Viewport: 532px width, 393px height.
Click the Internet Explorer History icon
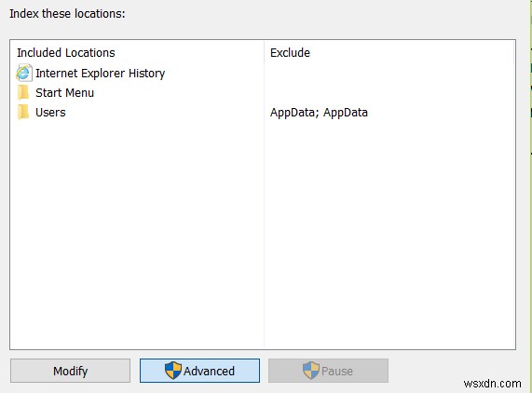[x=24, y=73]
